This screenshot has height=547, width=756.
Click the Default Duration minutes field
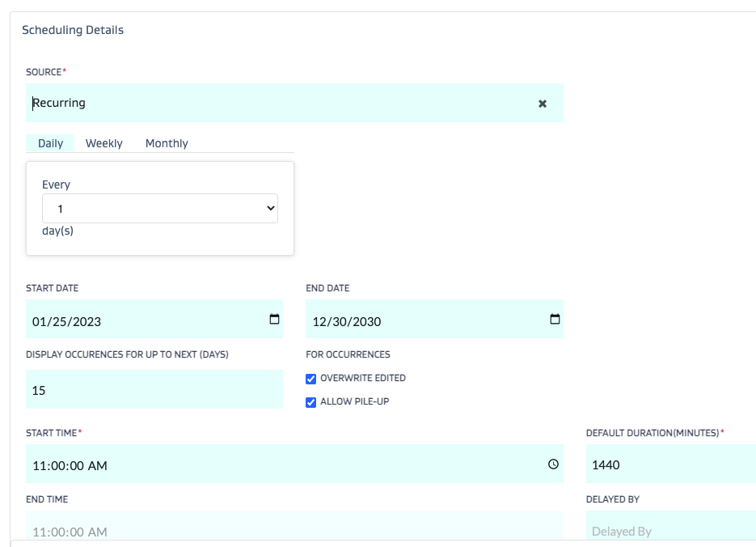[x=669, y=464]
